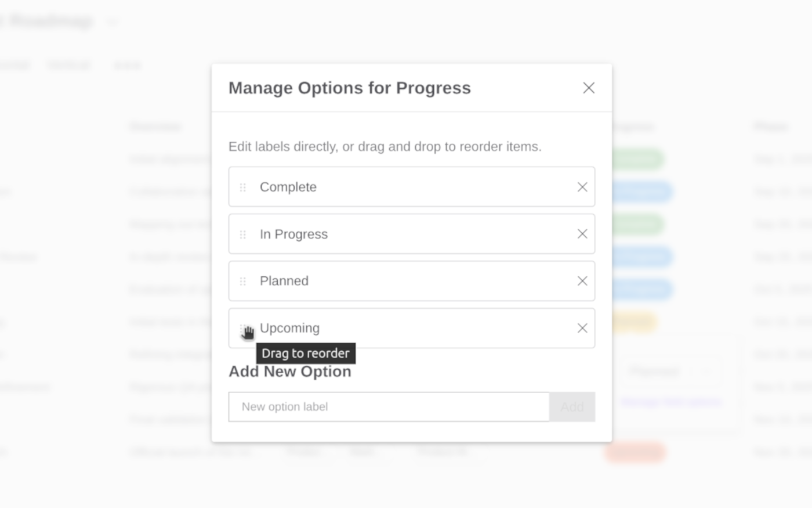
Task: Expand the dropdown arrow next to Roadmap title
Action: click(113, 21)
